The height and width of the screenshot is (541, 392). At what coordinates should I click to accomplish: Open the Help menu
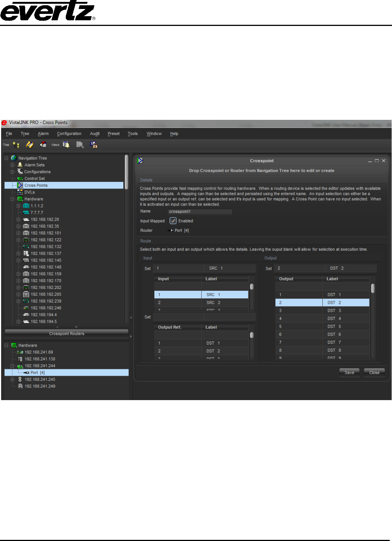(x=174, y=134)
